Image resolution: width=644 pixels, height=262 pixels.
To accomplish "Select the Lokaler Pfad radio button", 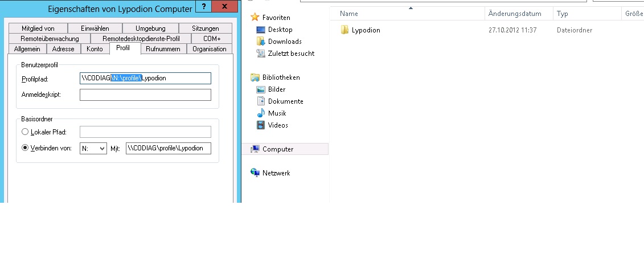I will (x=25, y=132).
